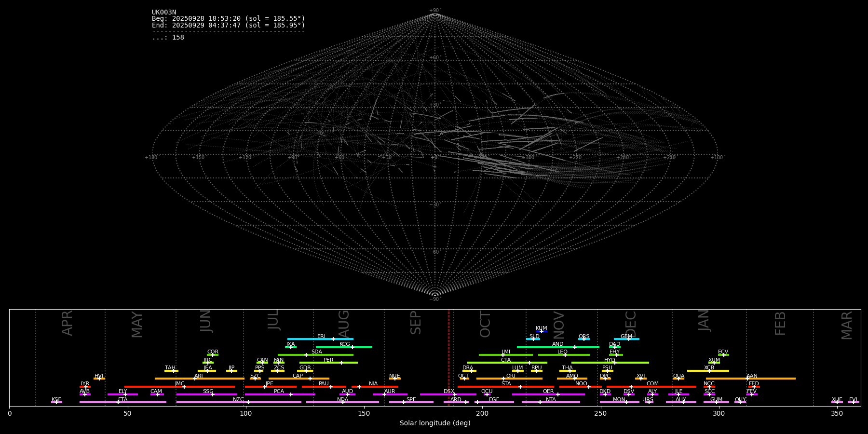Viewport: 868px width, 434px height.
Task: Select the red STA shower bar
Action: (506, 387)
